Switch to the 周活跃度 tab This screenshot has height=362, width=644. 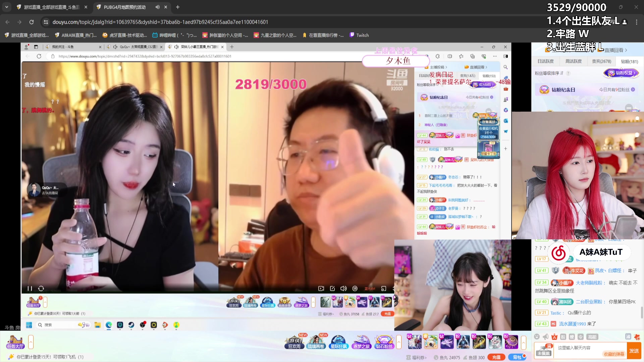coord(573,61)
